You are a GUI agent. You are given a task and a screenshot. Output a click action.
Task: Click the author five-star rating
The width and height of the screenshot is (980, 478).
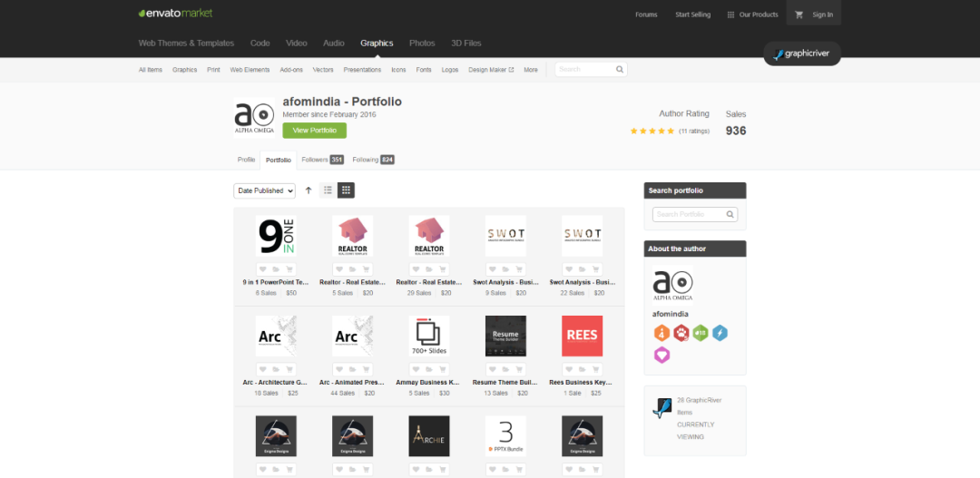click(652, 132)
